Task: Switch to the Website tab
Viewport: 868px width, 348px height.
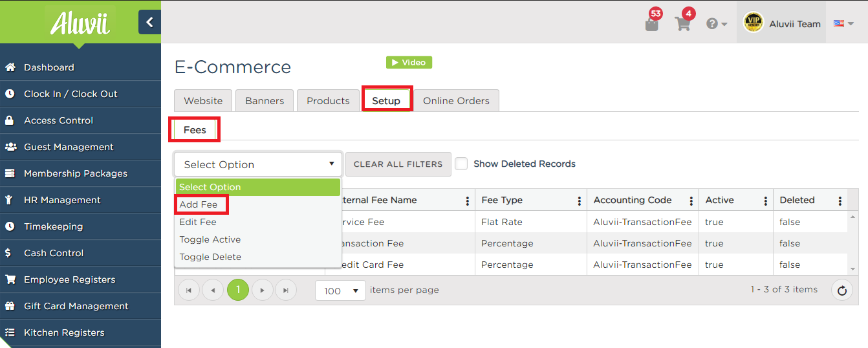Action: pos(203,100)
